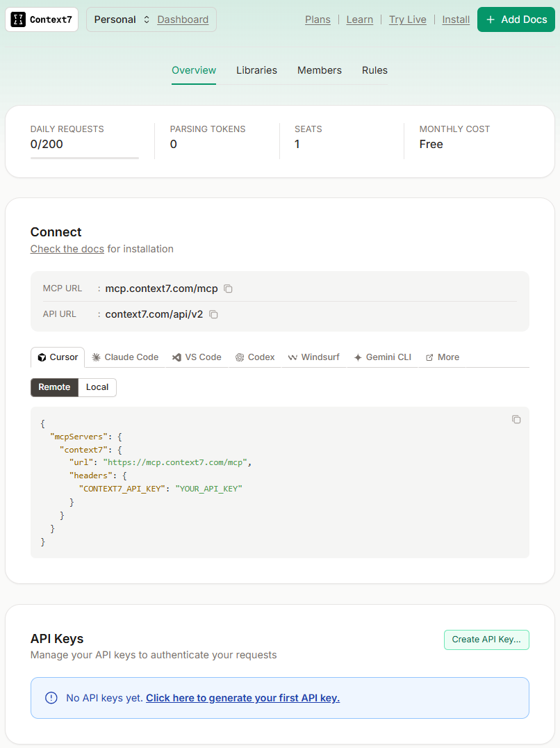This screenshot has height=748, width=560.
Task: Select the Claude Code client tab
Action: (x=125, y=357)
